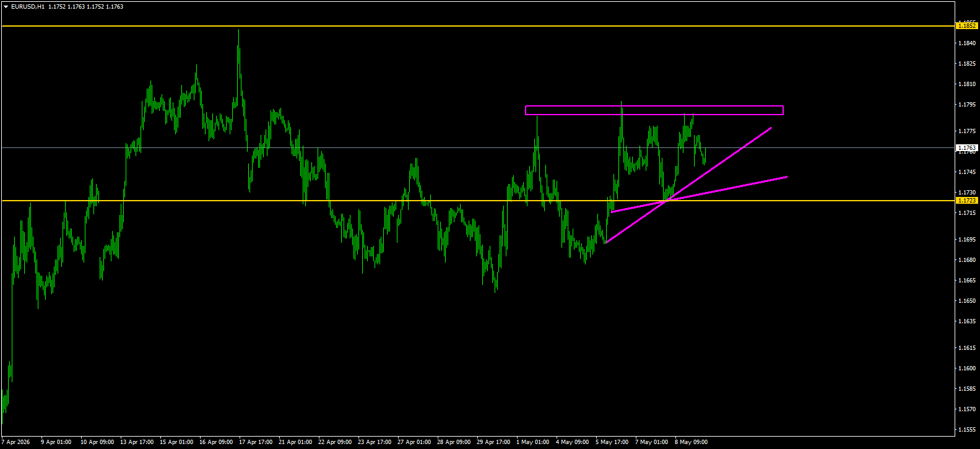Click the 7 Apr 2026 date label
Screen dimensions: 980x449
tap(15, 442)
